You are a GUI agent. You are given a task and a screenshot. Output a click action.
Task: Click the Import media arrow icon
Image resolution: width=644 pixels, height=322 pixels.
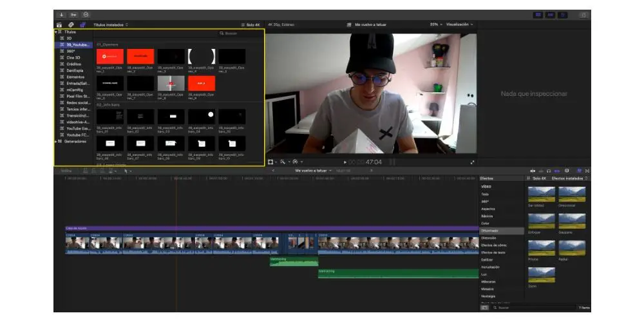point(62,14)
